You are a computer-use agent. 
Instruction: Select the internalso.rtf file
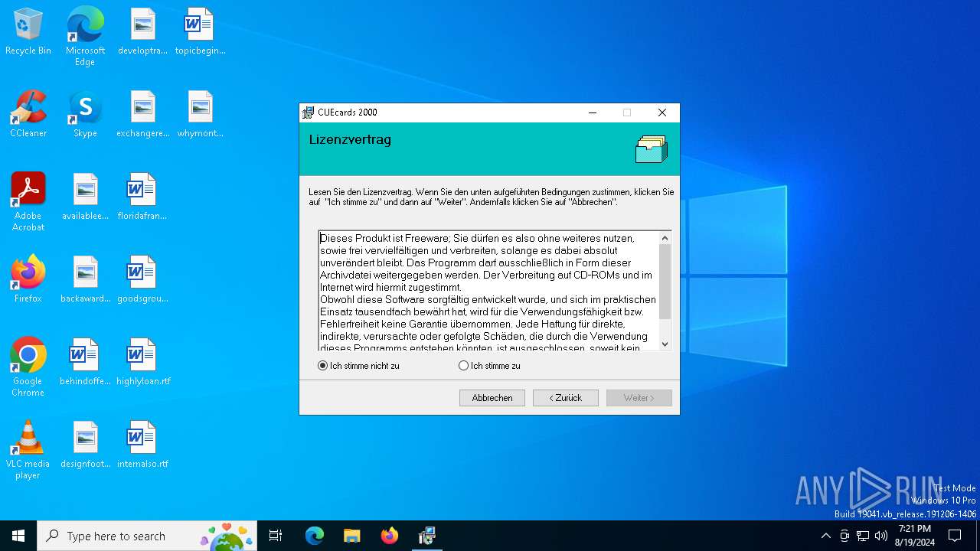pos(142,445)
